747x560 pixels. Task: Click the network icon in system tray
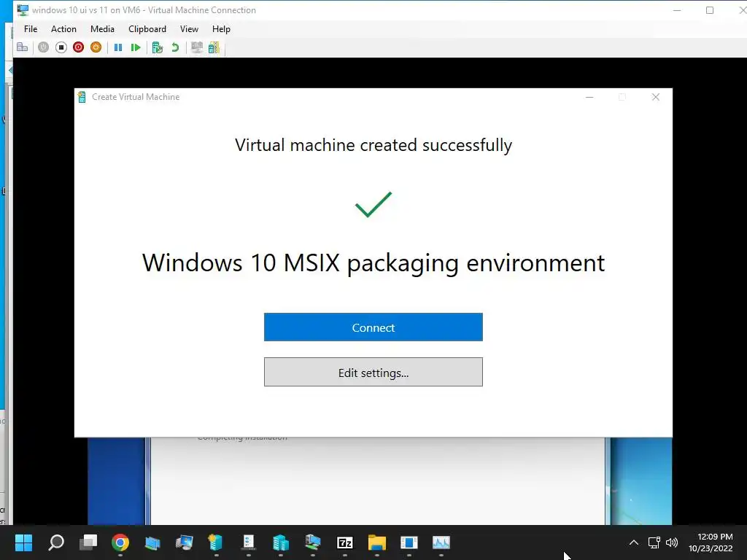654,542
